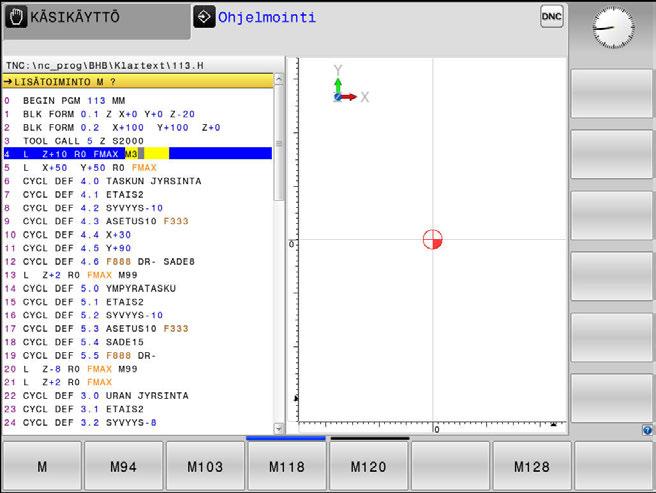
Task: Click the red datum crosshair symbol
Action: coord(433,239)
